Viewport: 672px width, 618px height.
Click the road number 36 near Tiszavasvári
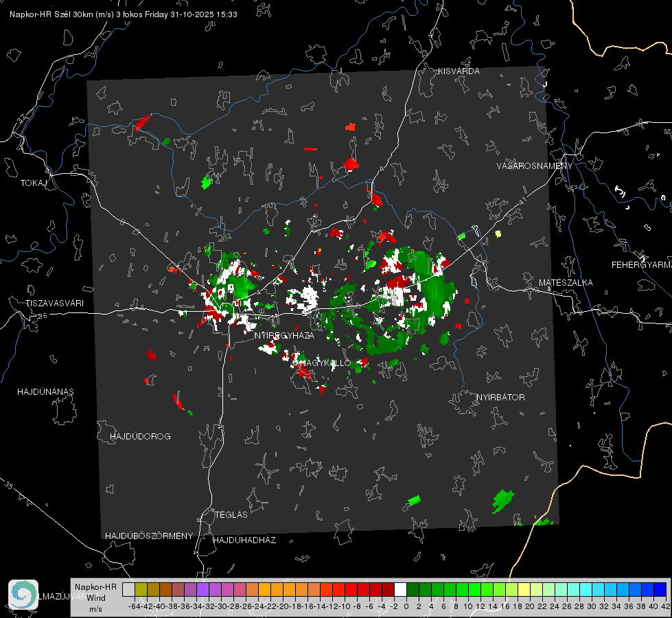pos(43,316)
